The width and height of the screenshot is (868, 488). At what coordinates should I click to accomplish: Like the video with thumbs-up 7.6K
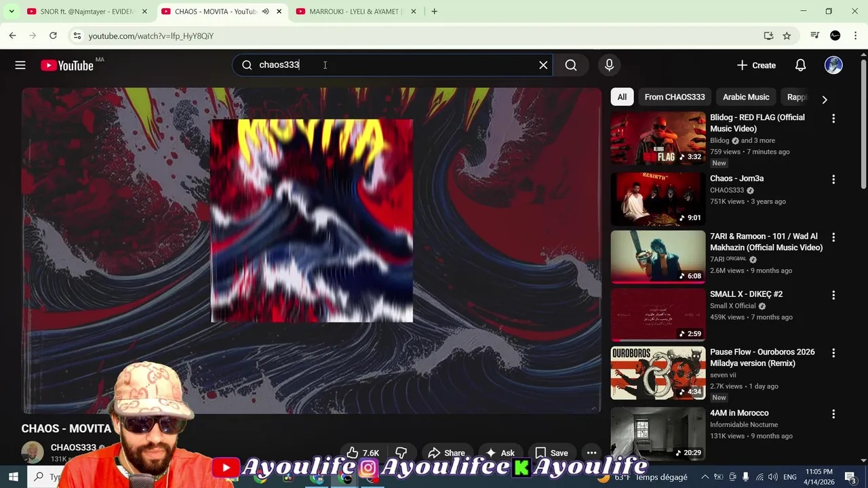363,453
